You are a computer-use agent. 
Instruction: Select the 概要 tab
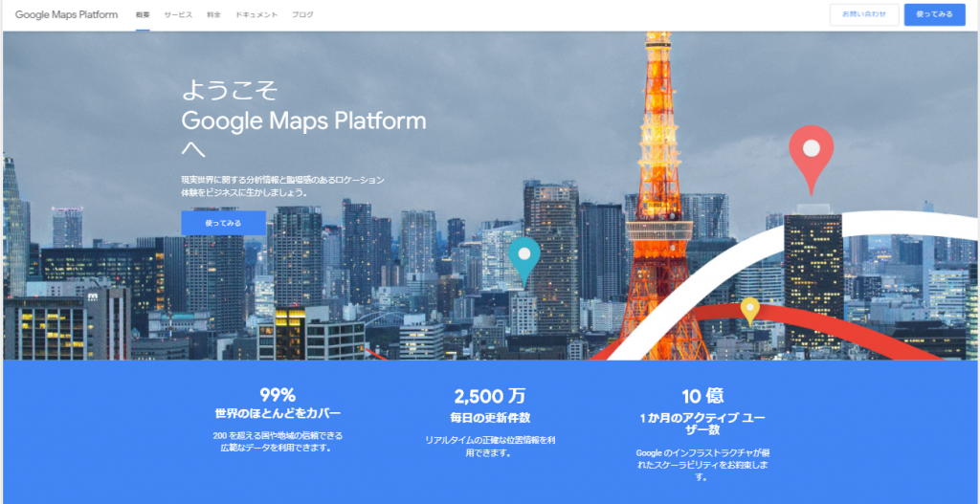[x=143, y=14]
